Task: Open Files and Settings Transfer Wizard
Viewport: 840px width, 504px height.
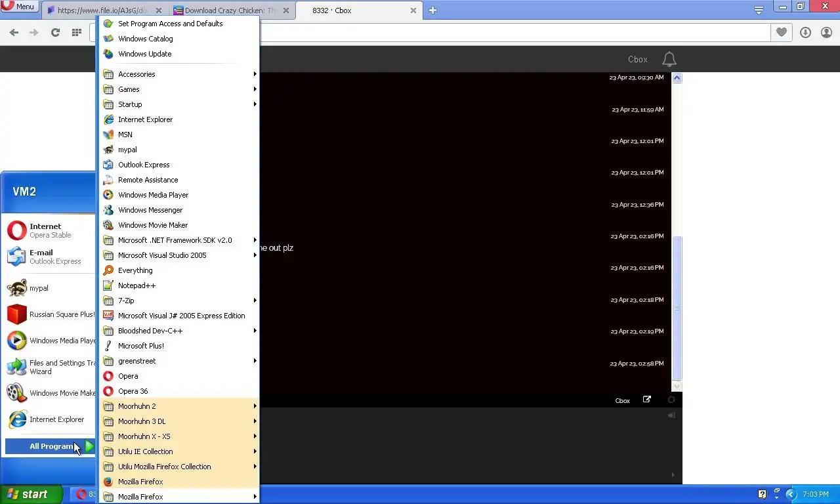Action: [x=50, y=367]
